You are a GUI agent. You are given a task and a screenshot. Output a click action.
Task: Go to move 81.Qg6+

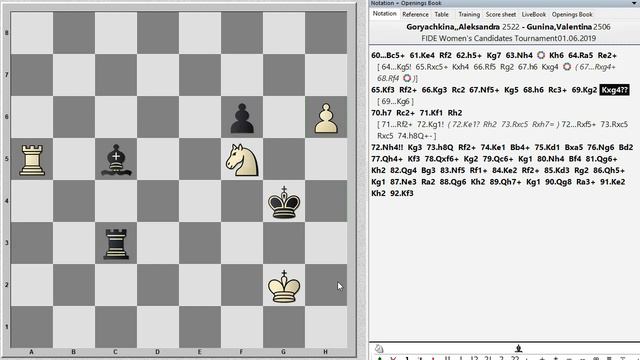(601, 159)
